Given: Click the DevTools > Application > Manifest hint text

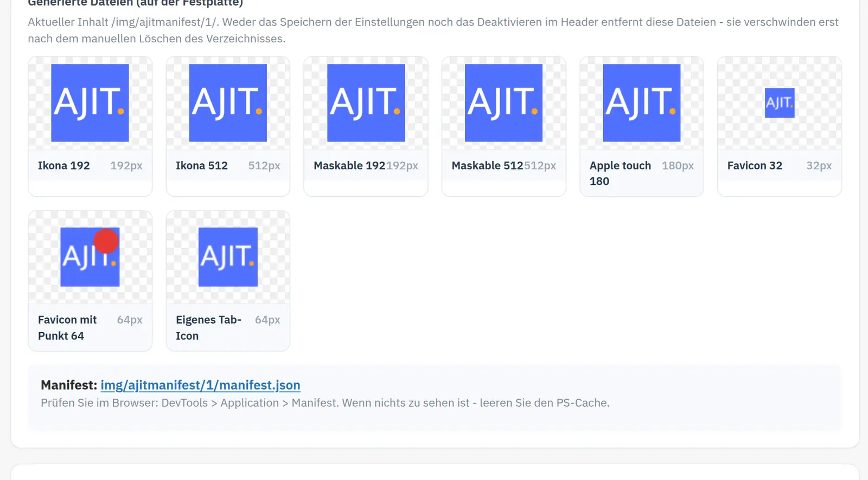Looking at the screenshot, I should click(x=325, y=403).
